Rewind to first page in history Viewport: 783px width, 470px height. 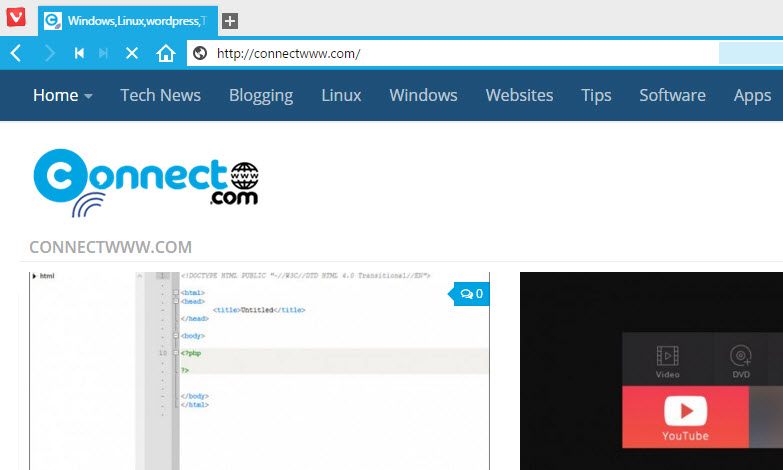(x=79, y=53)
